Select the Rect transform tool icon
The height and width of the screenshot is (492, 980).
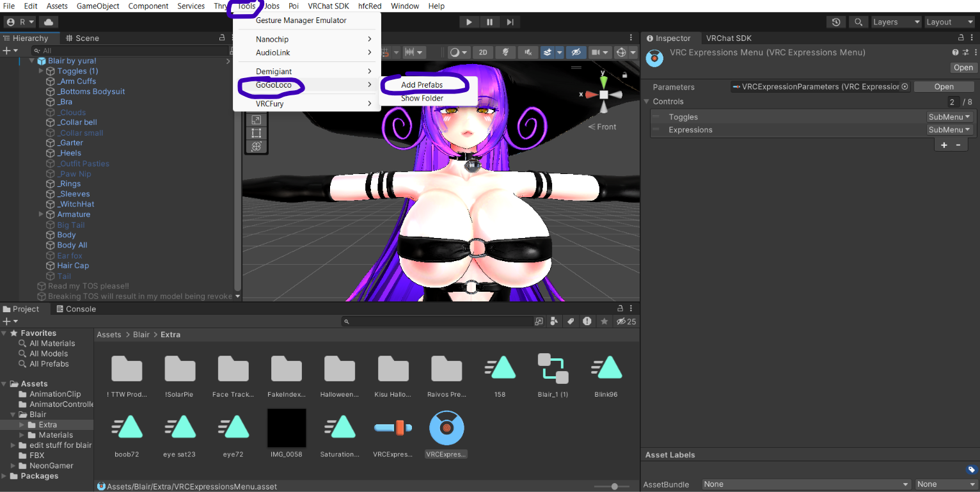pyautogui.click(x=256, y=133)
